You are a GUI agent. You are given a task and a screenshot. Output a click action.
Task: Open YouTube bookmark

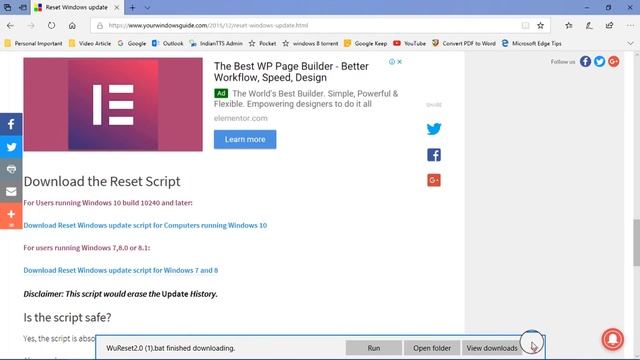[410, 43]
